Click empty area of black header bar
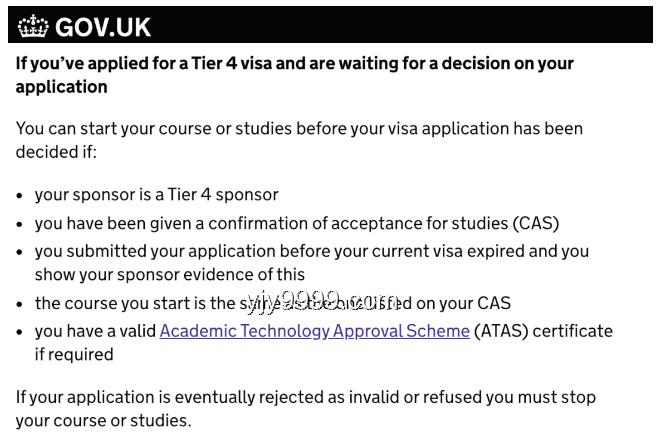The width and height of the screenshot is (658, 442). [x=399, y=25]
